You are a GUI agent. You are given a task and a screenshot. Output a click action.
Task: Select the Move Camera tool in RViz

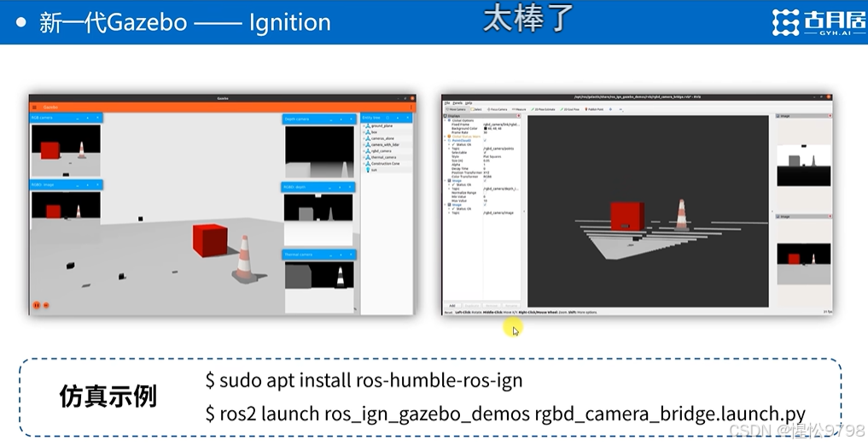tap(456, 109)
